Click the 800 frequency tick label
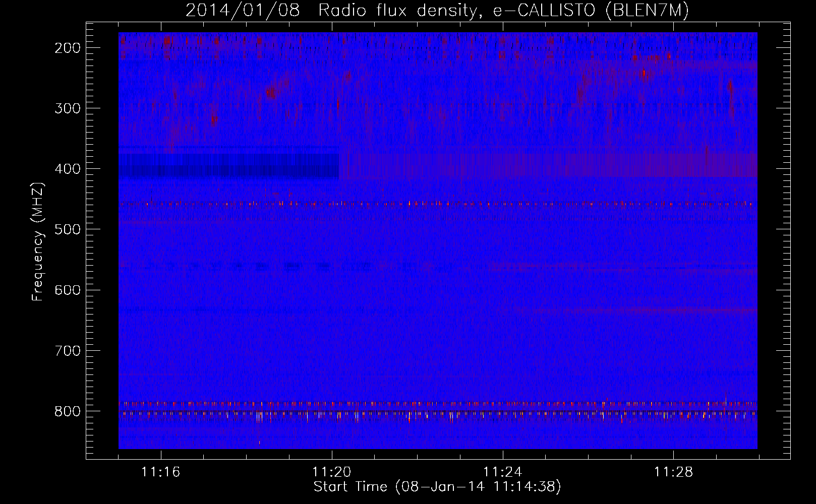The image size is (816, 504). click(x=68, y=411)
